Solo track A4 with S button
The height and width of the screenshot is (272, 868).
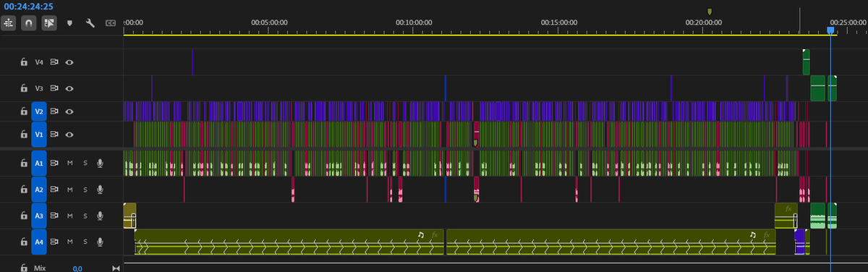coord(85,242)
